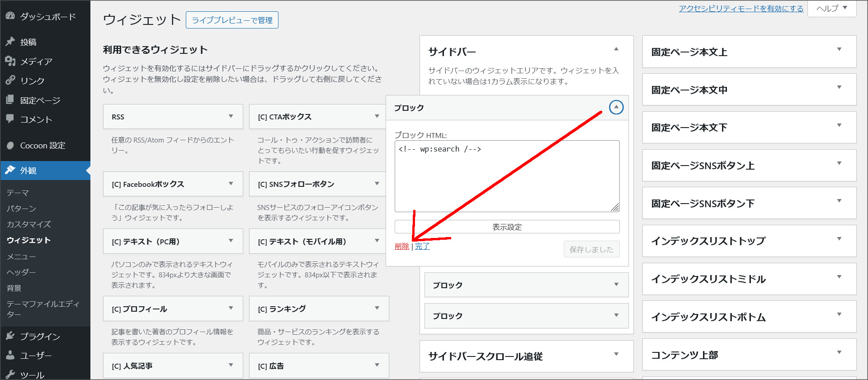Collapse the サイドバー widget area
868x380 pixels.
(x=616, y=49)
